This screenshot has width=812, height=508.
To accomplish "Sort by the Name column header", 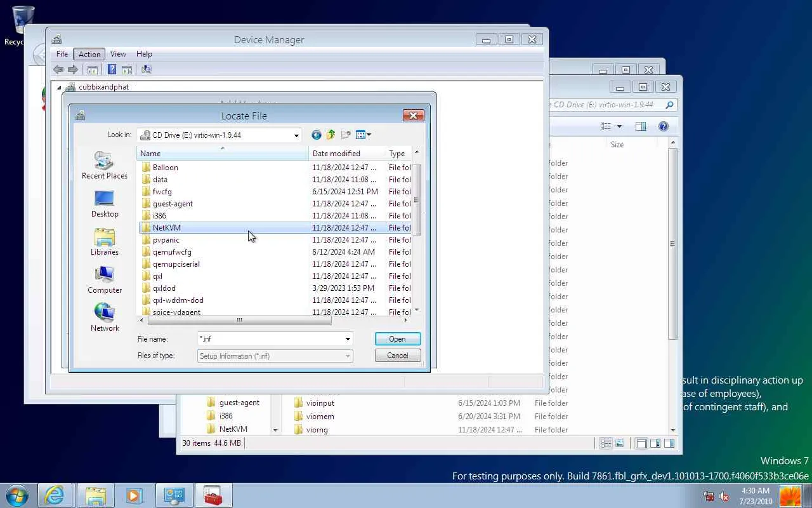I will 223,154.
